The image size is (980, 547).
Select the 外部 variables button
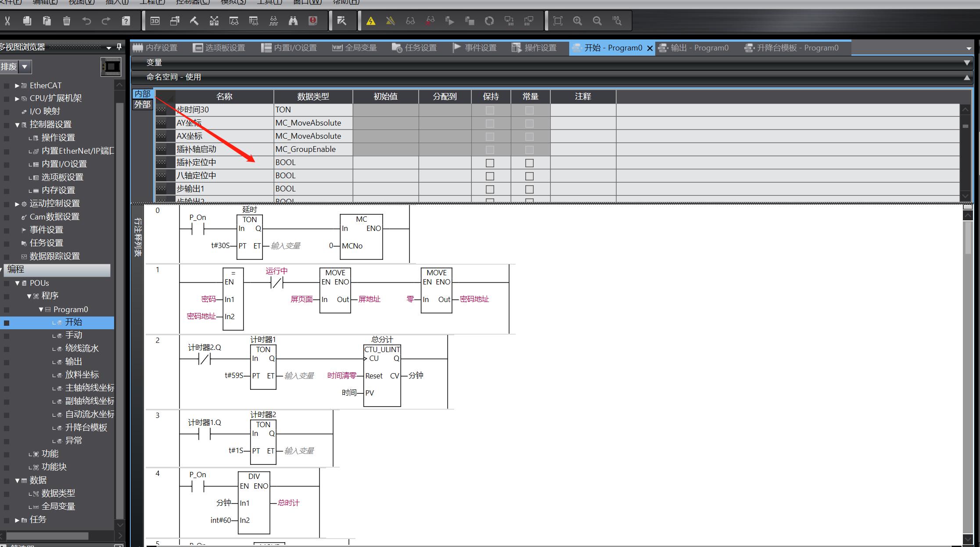[x=142, y=104]
